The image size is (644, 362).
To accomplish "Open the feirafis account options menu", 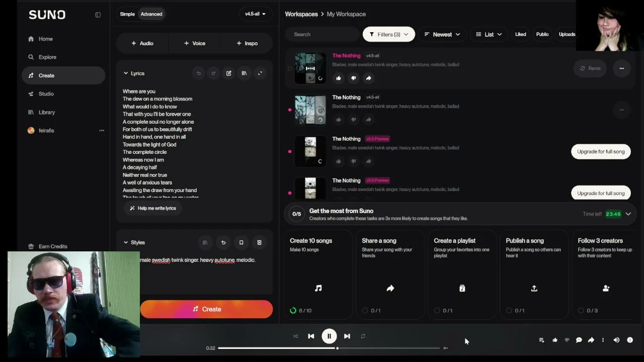I will (x=102, y=131).
